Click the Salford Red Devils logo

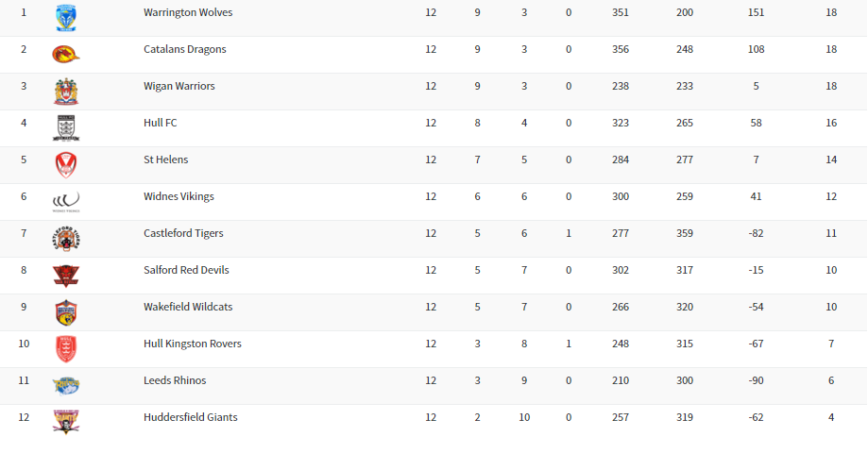[66, 275]
